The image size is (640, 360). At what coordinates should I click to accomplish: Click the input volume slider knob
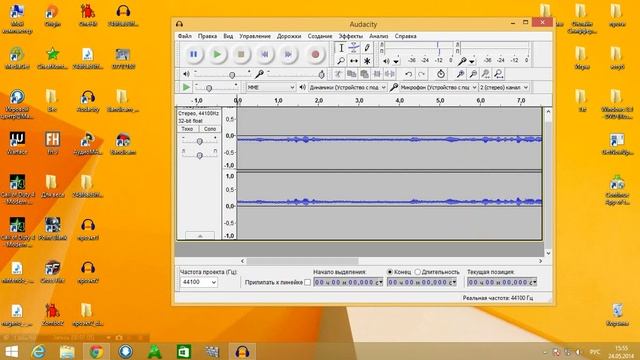click(x=322, y=75)
